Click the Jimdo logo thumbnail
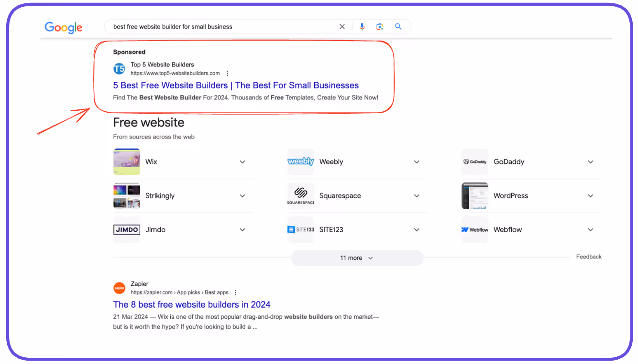 pos(127,230)
